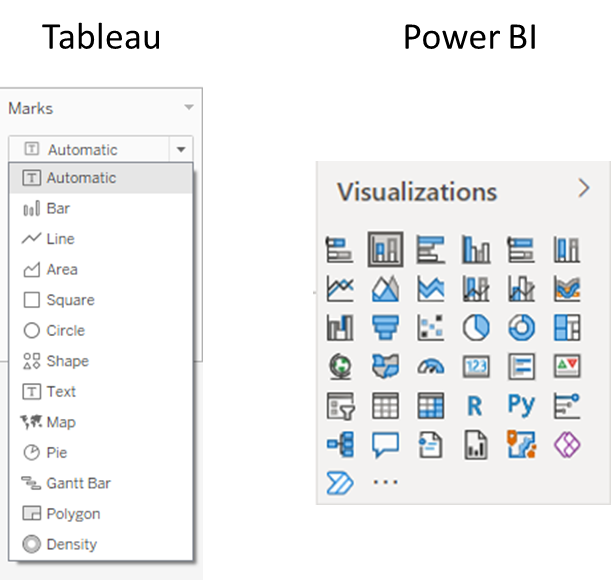Insert a matrix visual
This screenshot has width=611, height=580.
pos(431,406)
